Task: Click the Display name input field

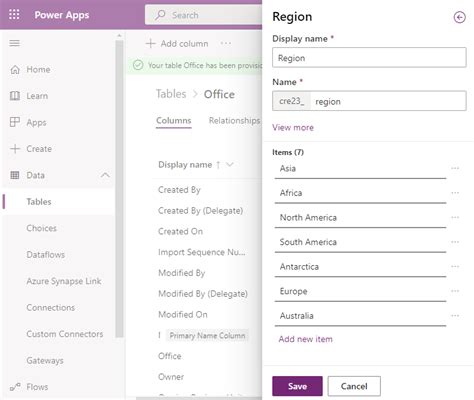Action: point(369,58)
